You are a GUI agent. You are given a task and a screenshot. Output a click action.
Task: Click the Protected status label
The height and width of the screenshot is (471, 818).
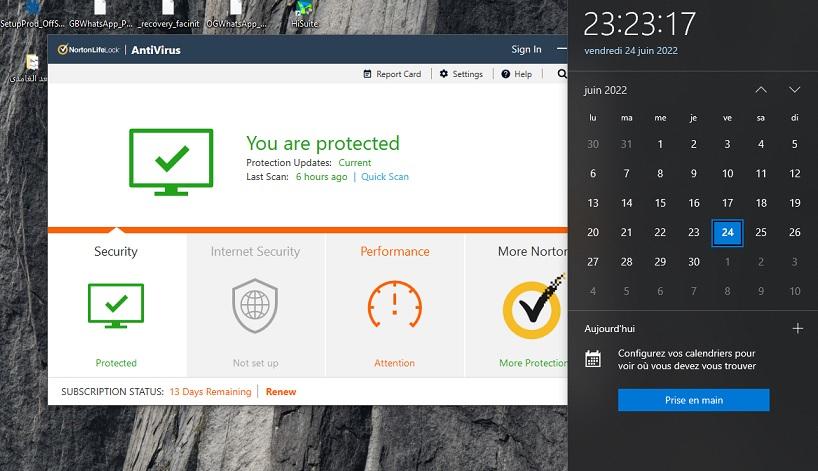click(116, 363)
